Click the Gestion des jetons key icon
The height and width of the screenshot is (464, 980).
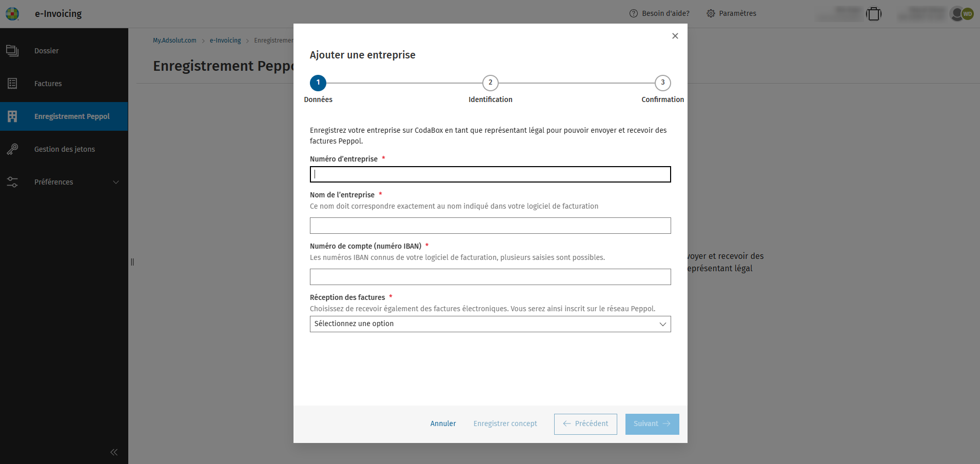point(12,149)
